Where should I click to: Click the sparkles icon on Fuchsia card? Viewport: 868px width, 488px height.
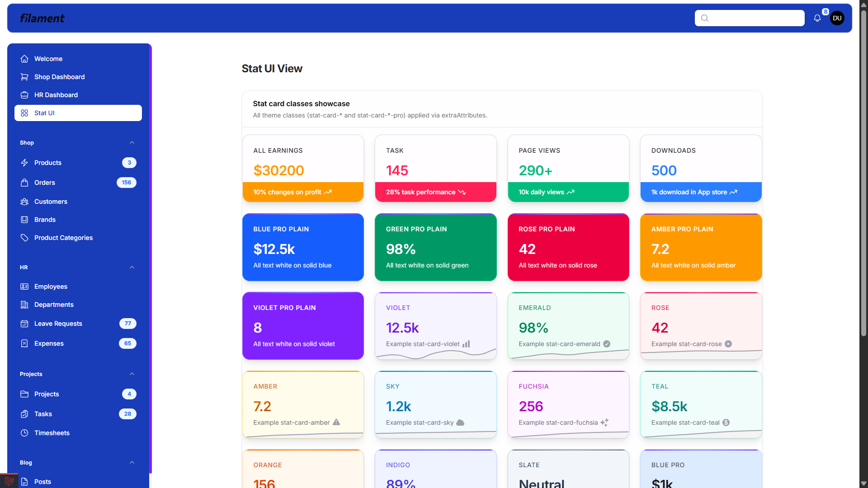604,422
